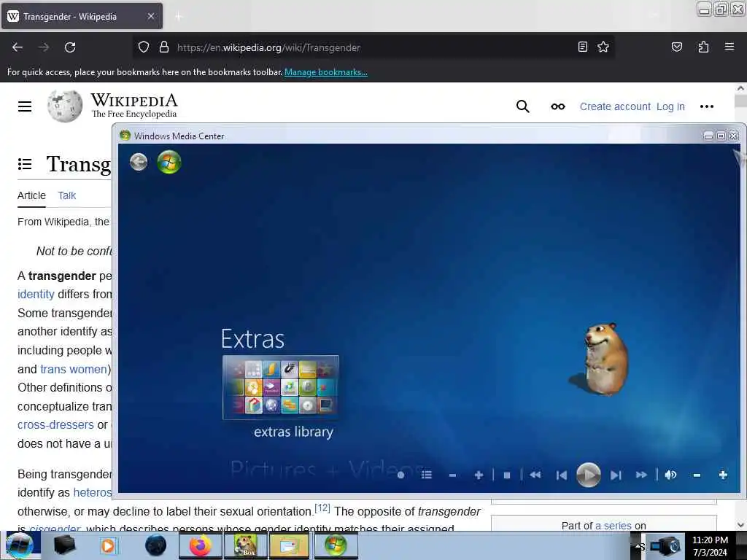The height and width of the screenshot is (560, 747).
Task: Click the Wikipedia globe logo
Action: [65, 106]
